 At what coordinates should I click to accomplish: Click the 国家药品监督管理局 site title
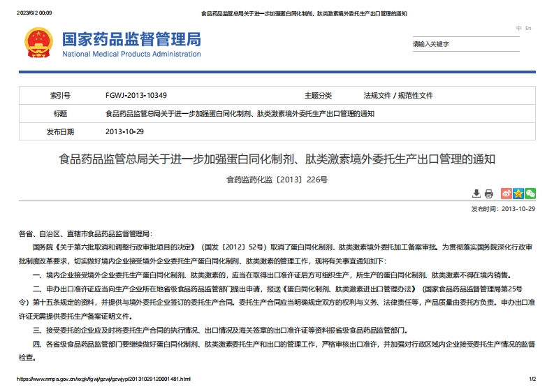[131, 38]
